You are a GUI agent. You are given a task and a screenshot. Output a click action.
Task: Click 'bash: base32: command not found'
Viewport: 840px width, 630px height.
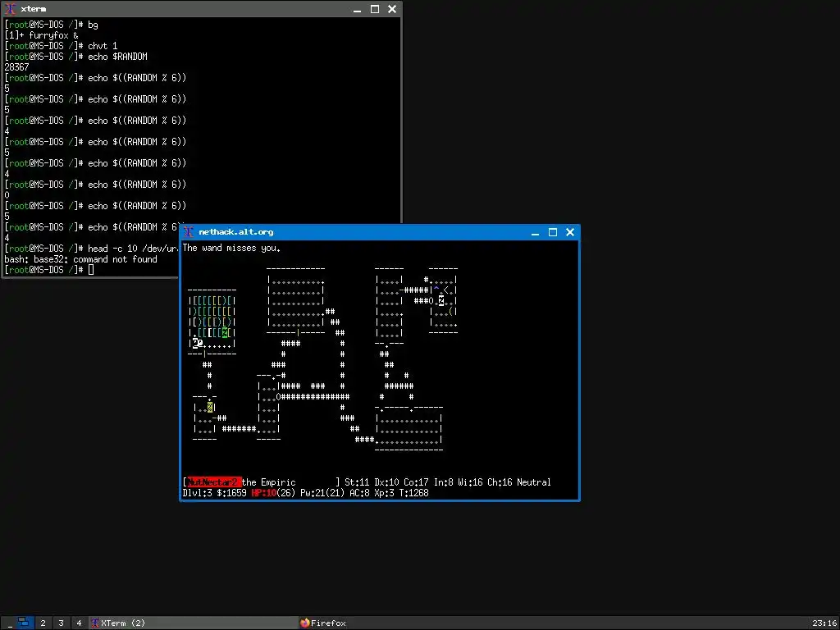tap(81, 259)
